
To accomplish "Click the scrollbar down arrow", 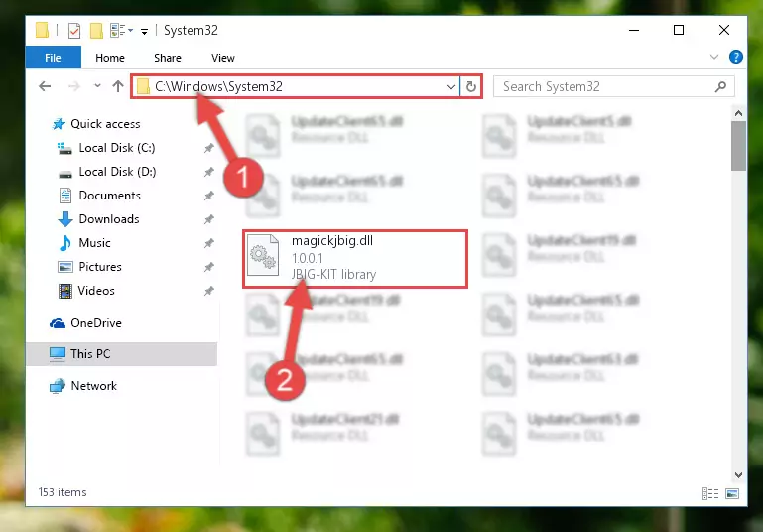I will point(738,475).
